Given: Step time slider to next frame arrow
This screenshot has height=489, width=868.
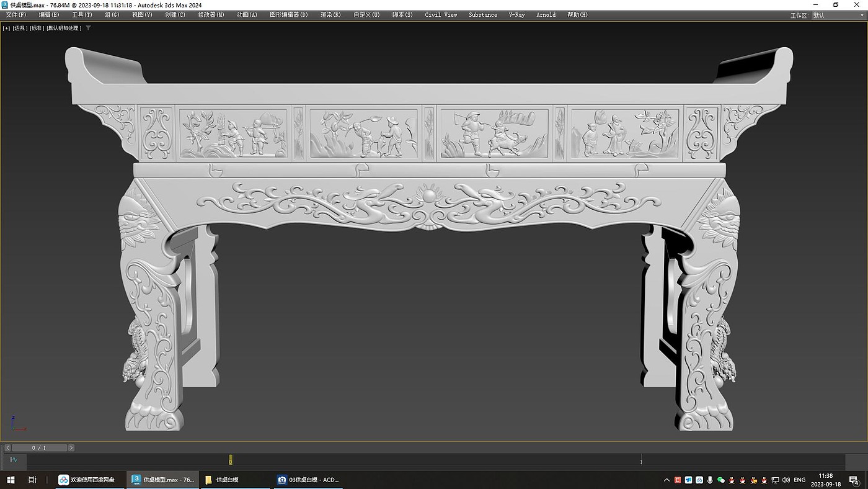Looking at the screenshot, I should (71, 447).
